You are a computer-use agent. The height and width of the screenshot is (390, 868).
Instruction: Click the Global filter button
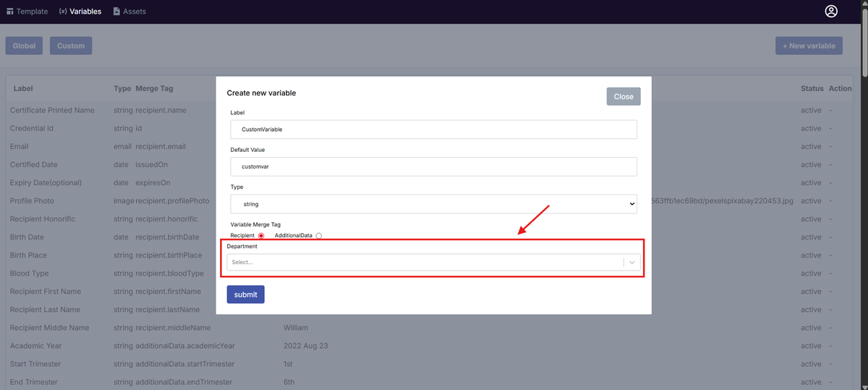point(24,46)
